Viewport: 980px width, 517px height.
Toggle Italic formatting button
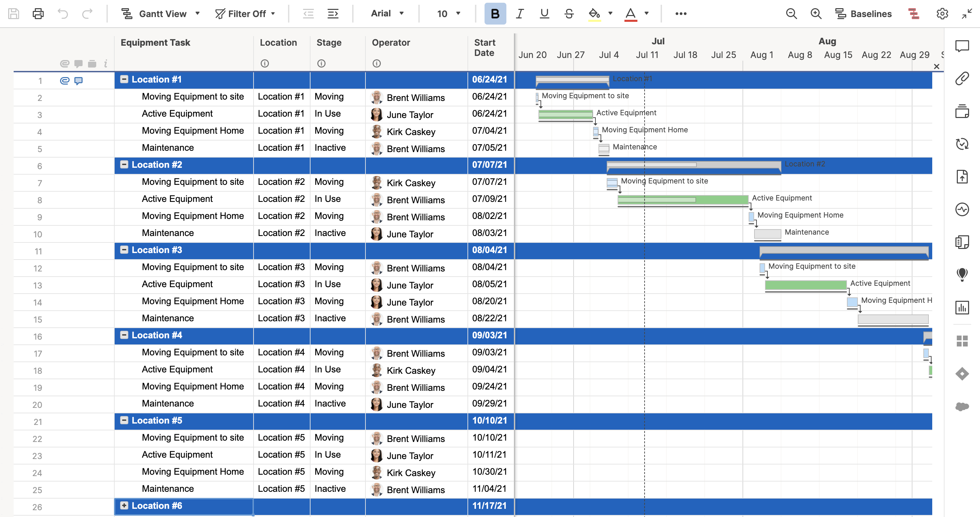[520, 14]
